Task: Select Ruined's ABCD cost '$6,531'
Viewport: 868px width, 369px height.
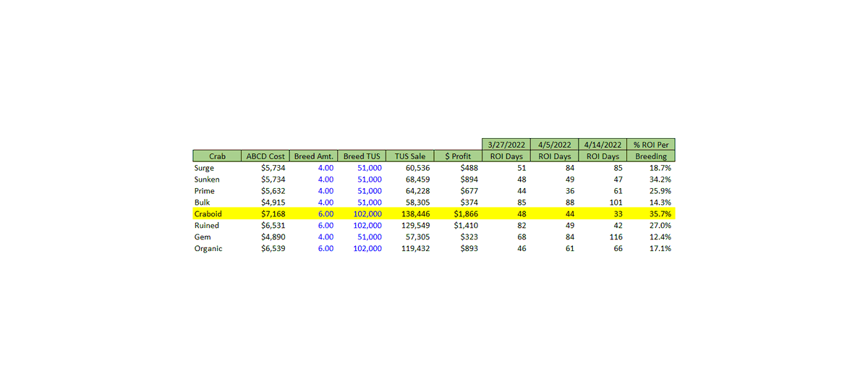Action: (x=273, y=226)
